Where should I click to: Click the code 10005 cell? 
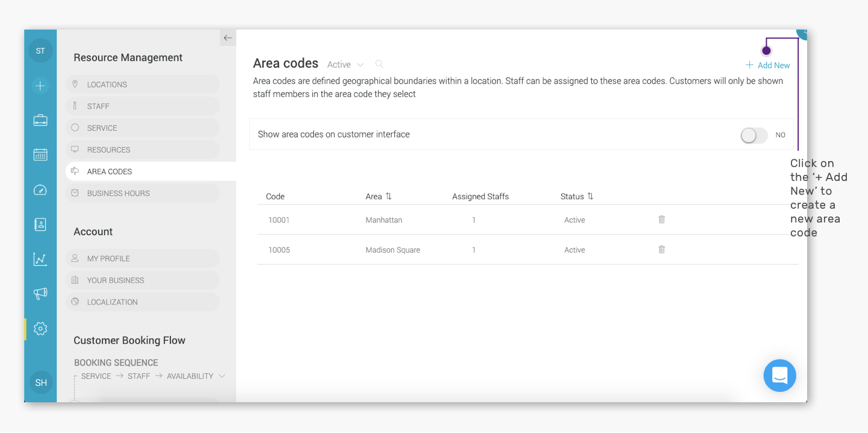pos(279,250)
